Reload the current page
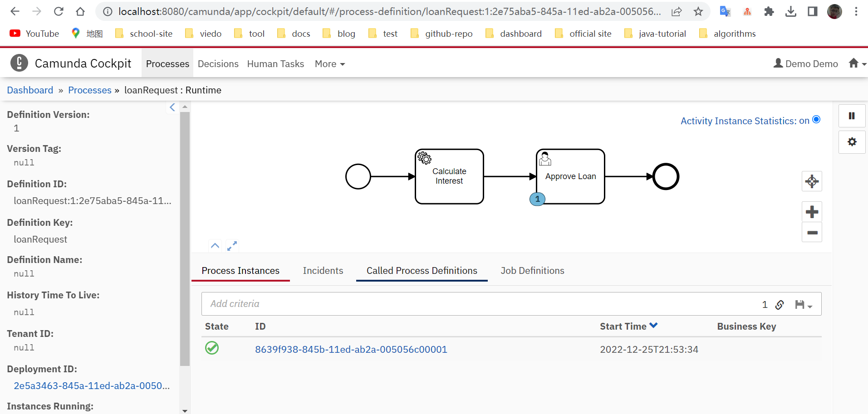The image size is (868, 414). 59,11
